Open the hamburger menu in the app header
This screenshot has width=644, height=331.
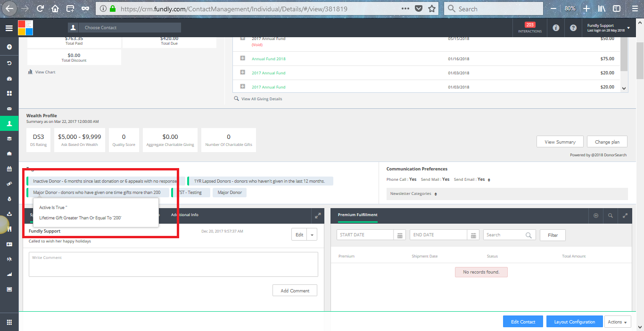(x=9, y=28)
